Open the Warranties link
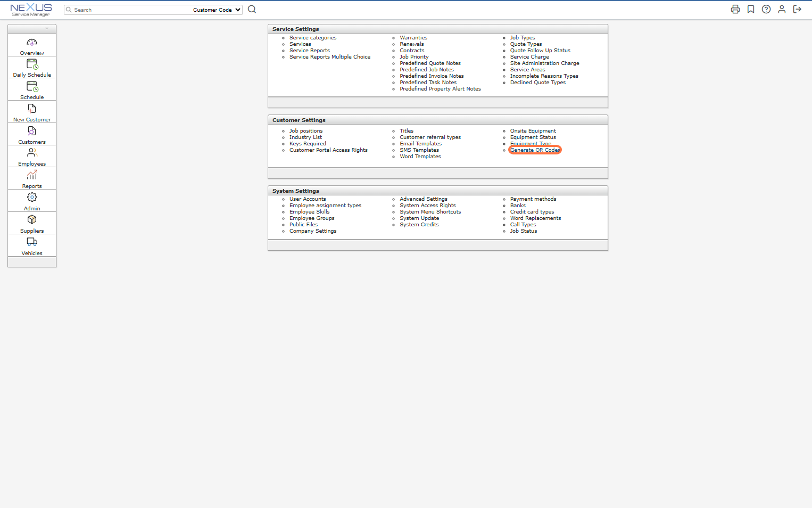Image resolution: width=812 pixels, height=508 pixels. click(413, 38)
